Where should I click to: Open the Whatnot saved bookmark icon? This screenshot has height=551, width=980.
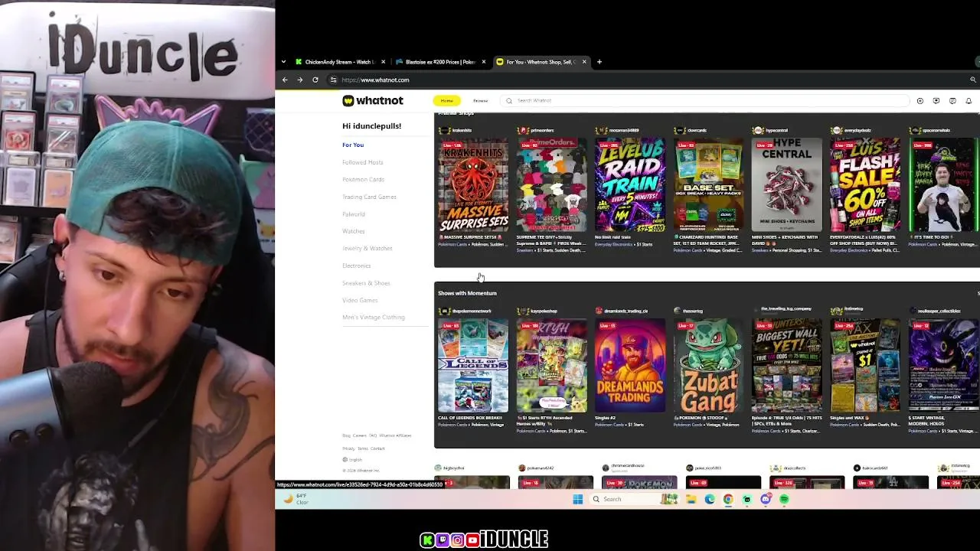coord(936,101)
